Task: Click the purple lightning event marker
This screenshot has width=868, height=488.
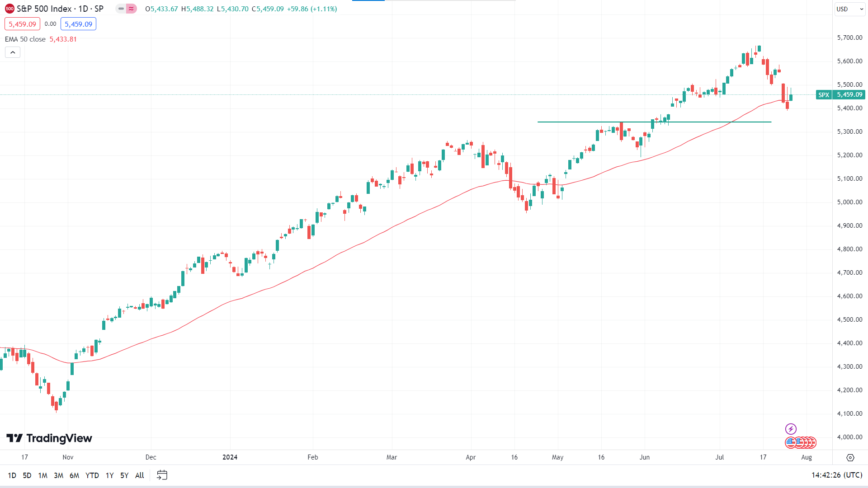Action: 791,429
